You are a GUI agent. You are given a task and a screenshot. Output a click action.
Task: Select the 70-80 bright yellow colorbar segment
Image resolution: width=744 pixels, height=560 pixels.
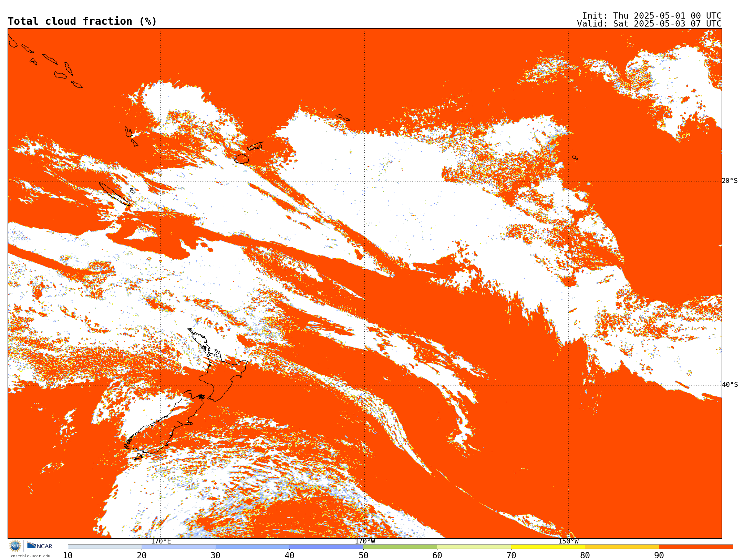(548, 547)
